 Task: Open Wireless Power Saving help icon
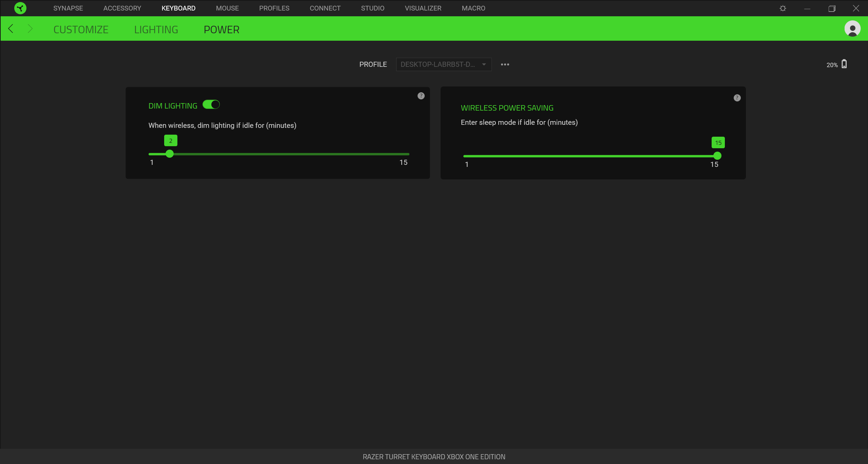pyautogui.click(x=737, y=98)
